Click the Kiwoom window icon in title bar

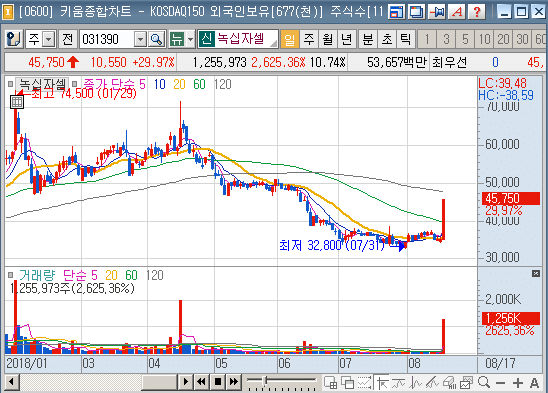point(8,12)
